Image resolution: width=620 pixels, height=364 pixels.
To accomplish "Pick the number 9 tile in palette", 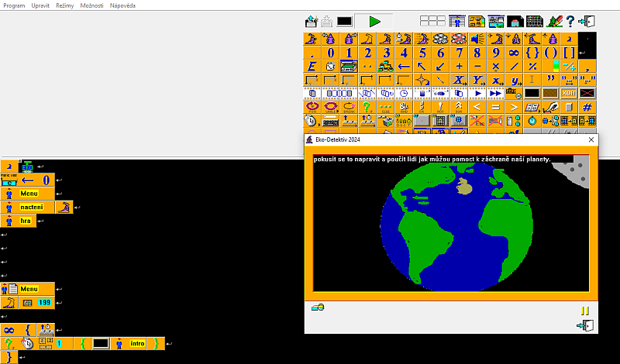I will click(495, 53).
